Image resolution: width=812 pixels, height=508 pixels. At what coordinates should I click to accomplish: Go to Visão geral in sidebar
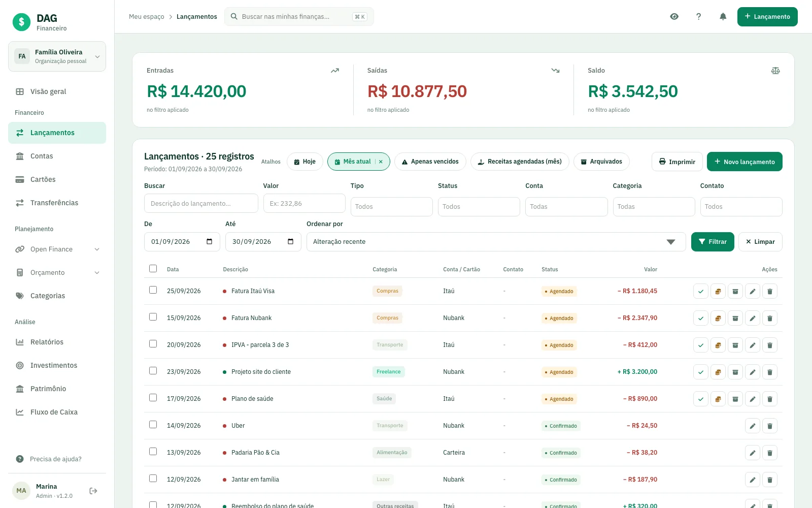tap(57, 92)
